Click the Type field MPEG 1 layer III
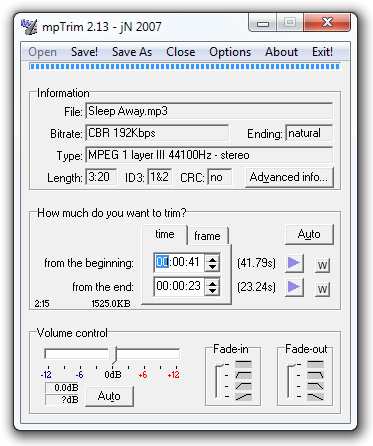This screenshot has width=373, height=446. (x=209, y=155)
